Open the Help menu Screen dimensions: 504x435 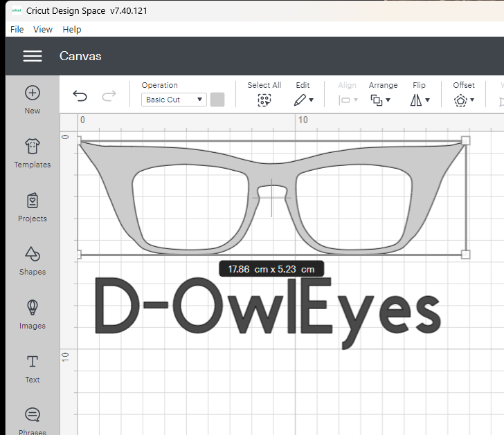coord(72,29)
